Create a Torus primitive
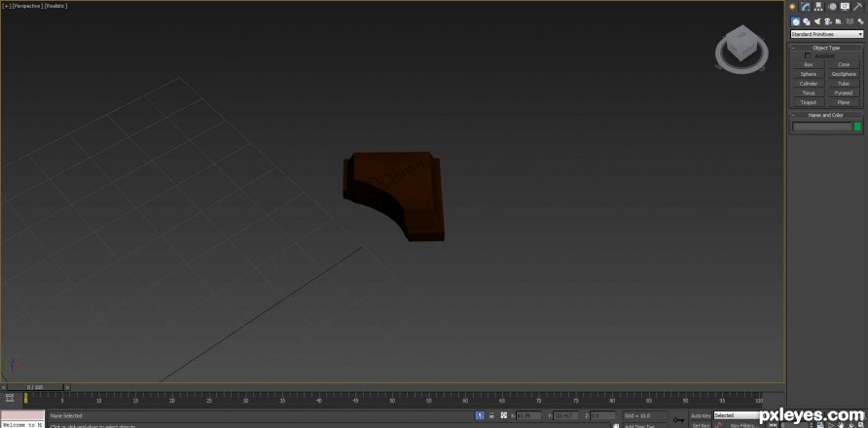 point(809,93)
